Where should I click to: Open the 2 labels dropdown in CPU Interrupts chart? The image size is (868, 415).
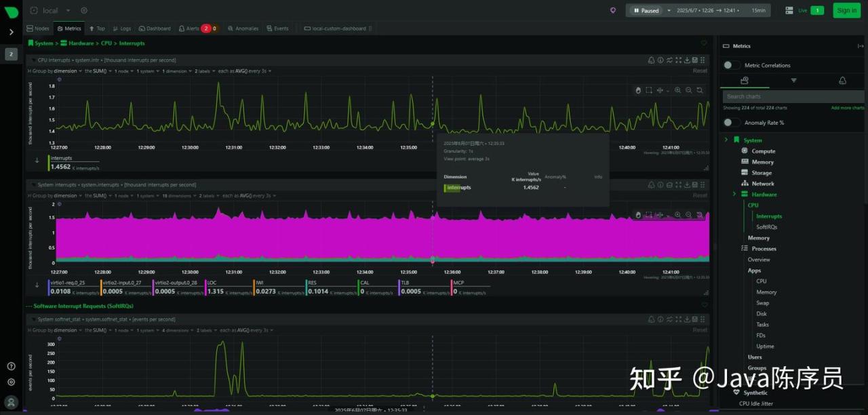pyautogui.click(x=205, y=71)
